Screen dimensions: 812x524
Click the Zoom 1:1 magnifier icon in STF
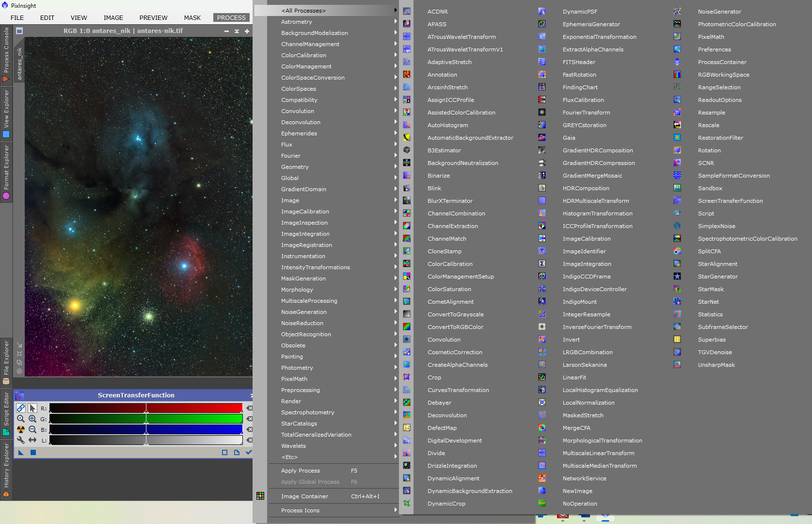[x=21, y=419]
